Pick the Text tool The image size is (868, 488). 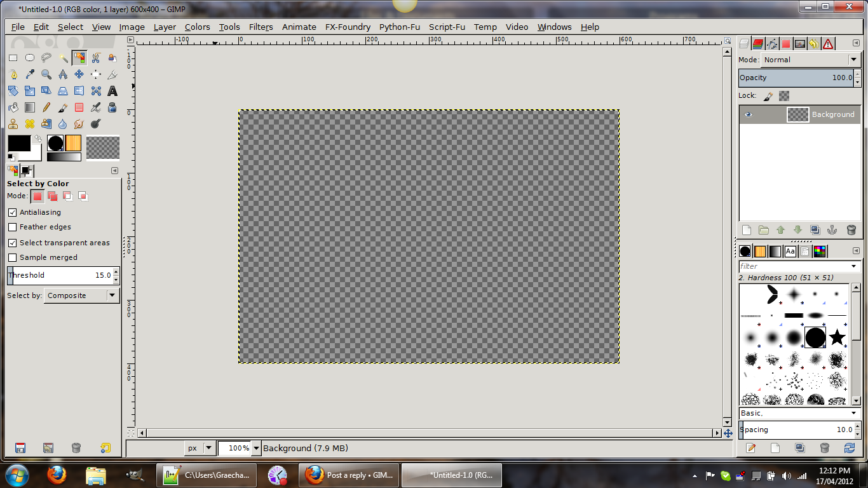(x=112, y=91)
